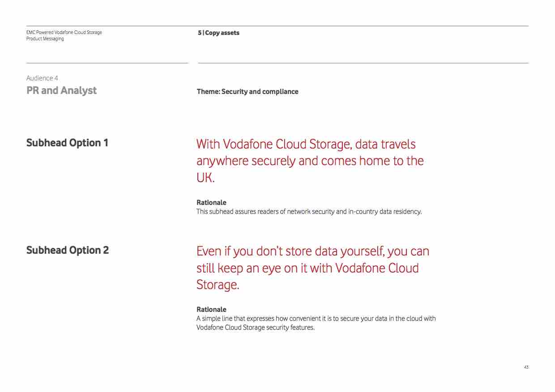Select the 'Subhead Option 2' heading
The image size is (555, 392).
click(x=67, y=250)
